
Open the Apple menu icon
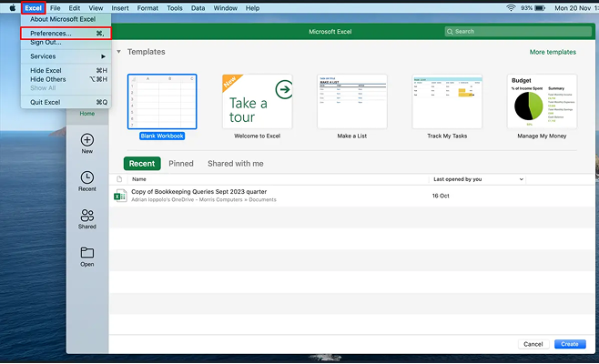(x=12, y=7)
